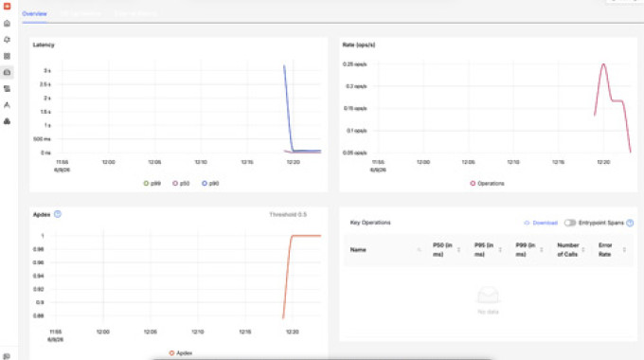Image resolution: width=644 pixels, height=360 pixels.
Task: Download the Key Operations table
Action: (541, 223)
